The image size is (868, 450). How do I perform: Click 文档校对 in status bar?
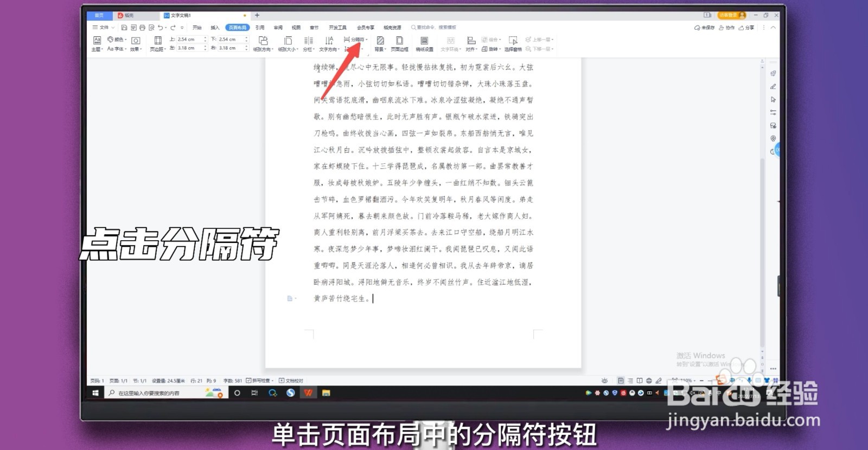point(291,381)
